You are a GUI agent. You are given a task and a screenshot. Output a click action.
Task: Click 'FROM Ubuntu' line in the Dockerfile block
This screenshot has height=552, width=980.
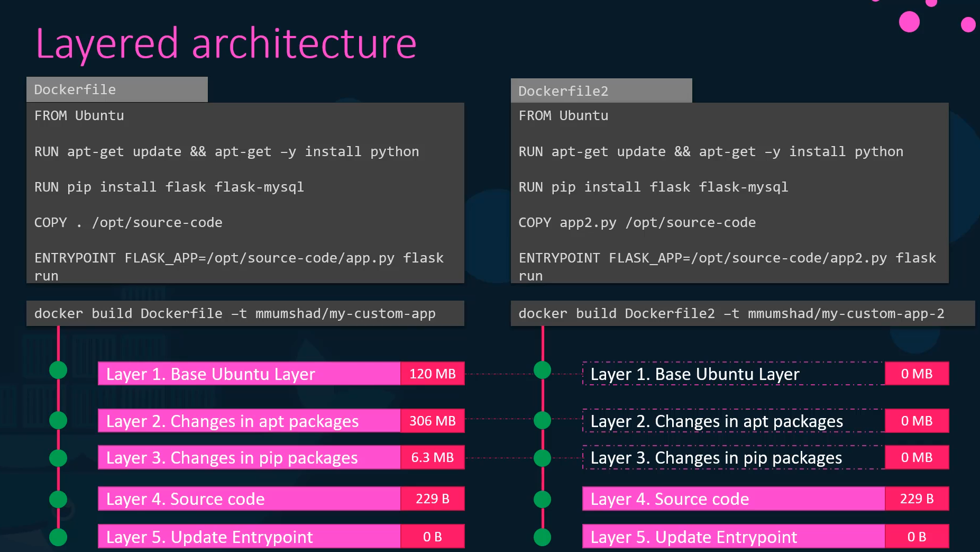click(79, 115)
